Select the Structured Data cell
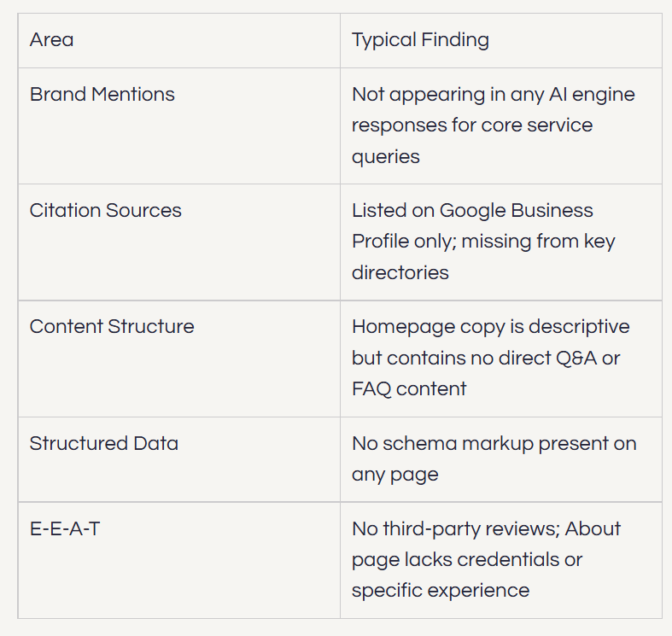This screenshot has height=636, width=672. 179,459
